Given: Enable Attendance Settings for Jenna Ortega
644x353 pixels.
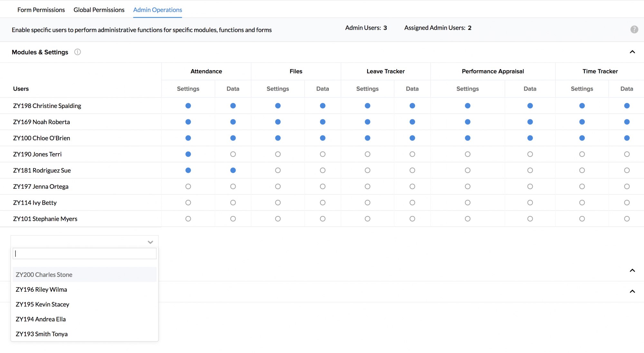Looking at the screenshot, I should tap(188, 186).
